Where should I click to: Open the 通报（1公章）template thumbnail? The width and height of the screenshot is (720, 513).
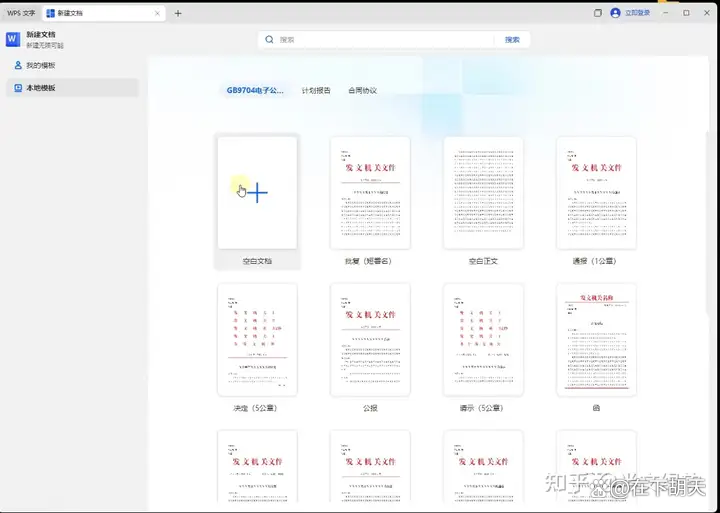(x=596, y=193)
